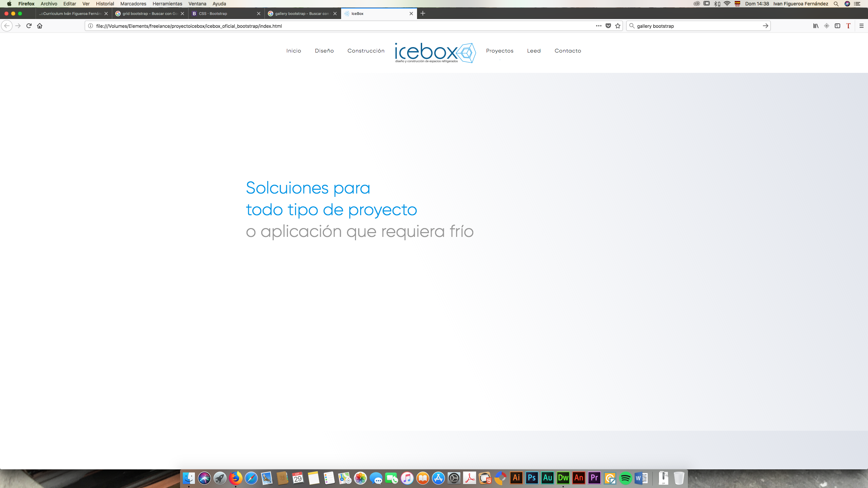This screenshot has height=488, width=868.
Task: Bookmark this page with the star icon
Action: (618, 26)
